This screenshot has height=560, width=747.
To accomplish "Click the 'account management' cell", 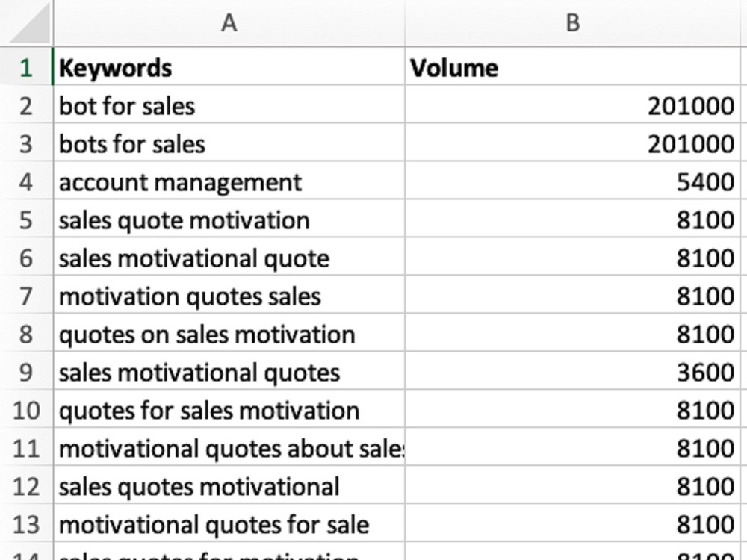I will click(229, 181).
